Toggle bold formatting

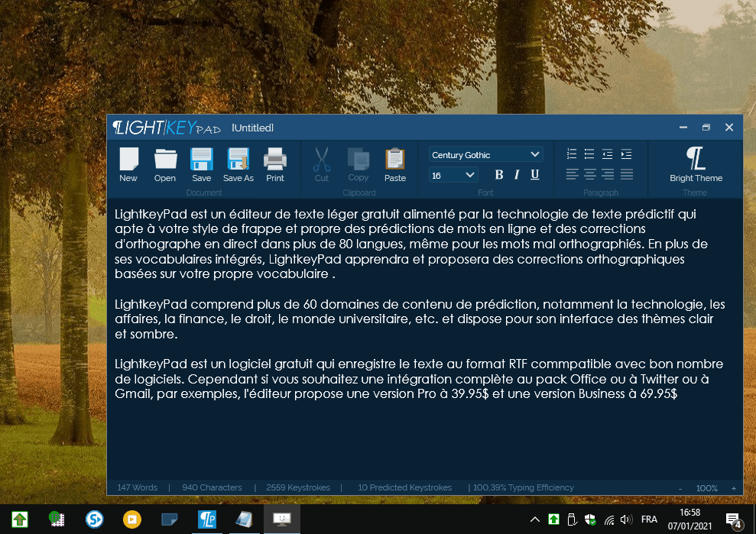point(499,174)
